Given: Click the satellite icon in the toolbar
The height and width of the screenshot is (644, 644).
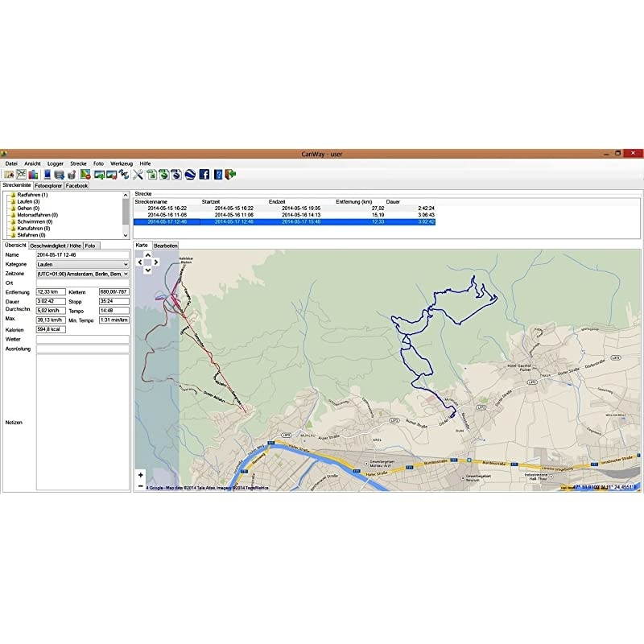Looking at the screenshot, I should (x=124, y=174).
